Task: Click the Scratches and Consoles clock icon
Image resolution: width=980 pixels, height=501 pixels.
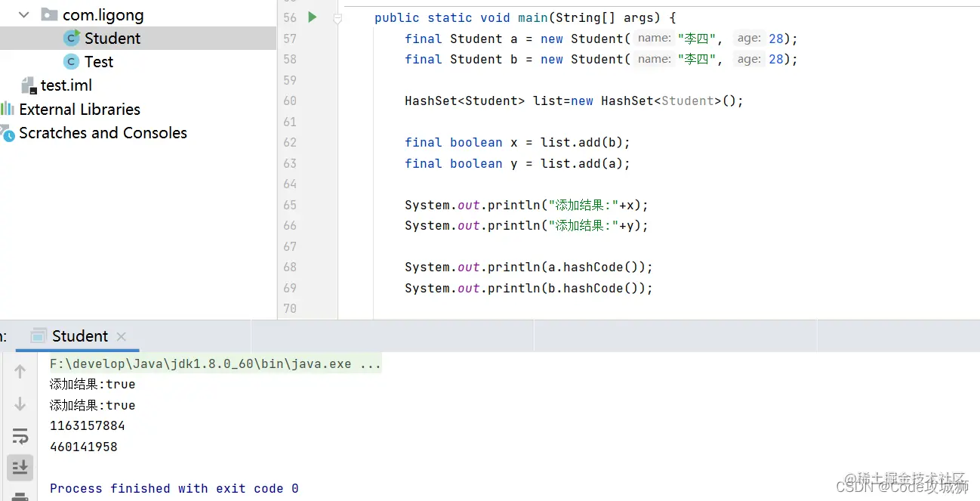Action: (7, 133)
